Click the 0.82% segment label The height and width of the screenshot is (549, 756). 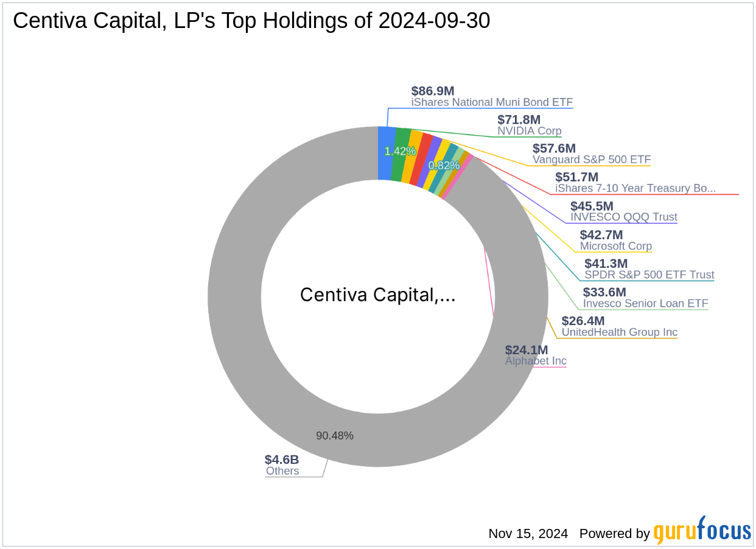[444, 165]
